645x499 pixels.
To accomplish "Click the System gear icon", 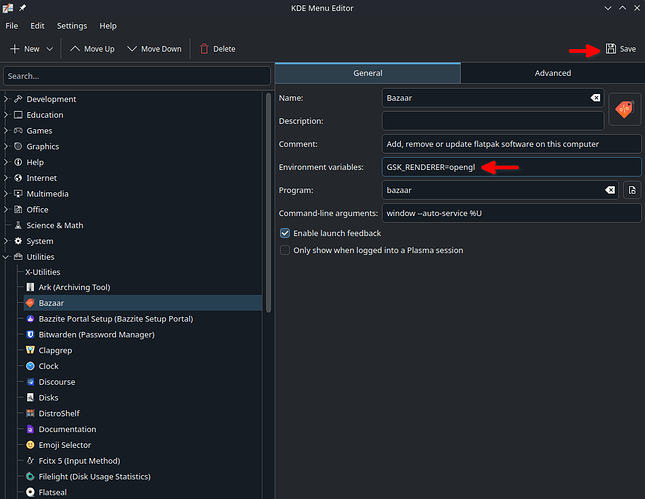I will pyautogui.click(x=18, y=241).
